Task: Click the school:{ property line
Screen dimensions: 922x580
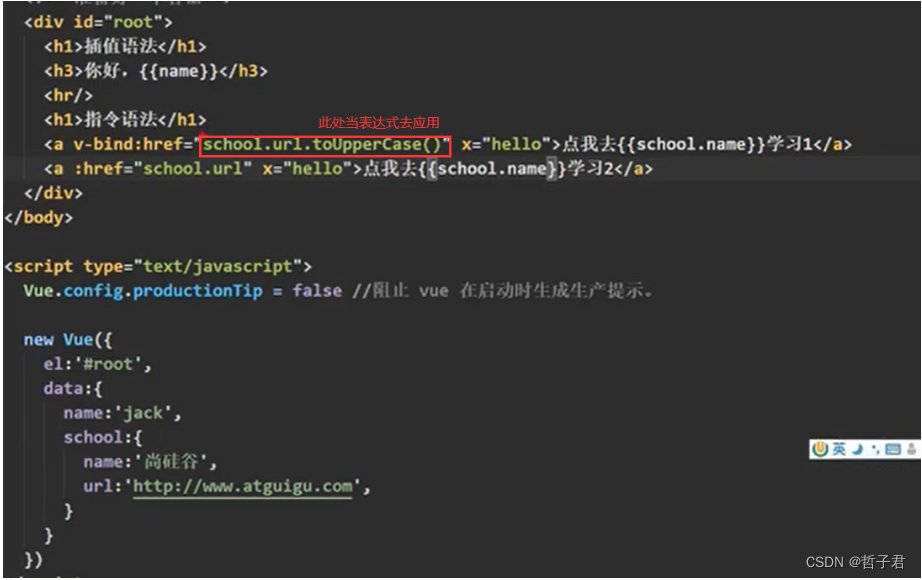Action: 103,438
